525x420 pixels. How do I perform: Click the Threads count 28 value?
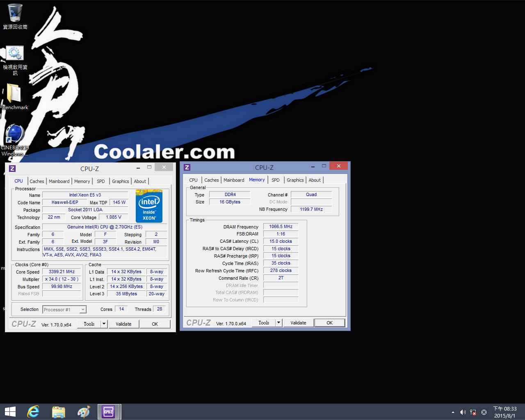[160, 309]
